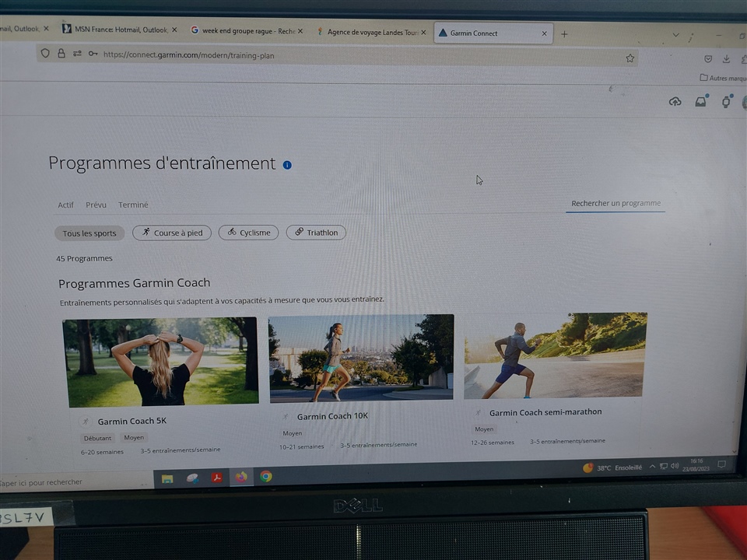The width and height of the screenshot is (747, 560).
Task: Filter programs by Course à pied
Action: pos(172,233)
